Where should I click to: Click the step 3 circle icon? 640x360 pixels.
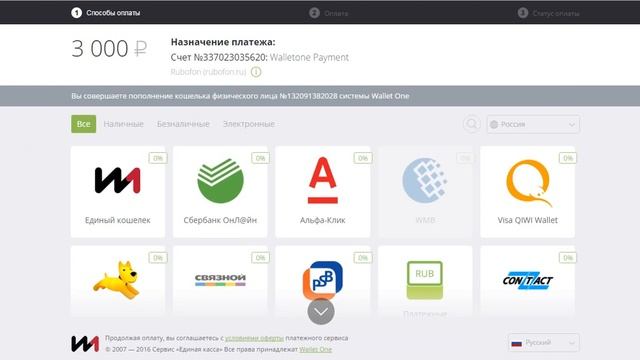pos(523,13)
